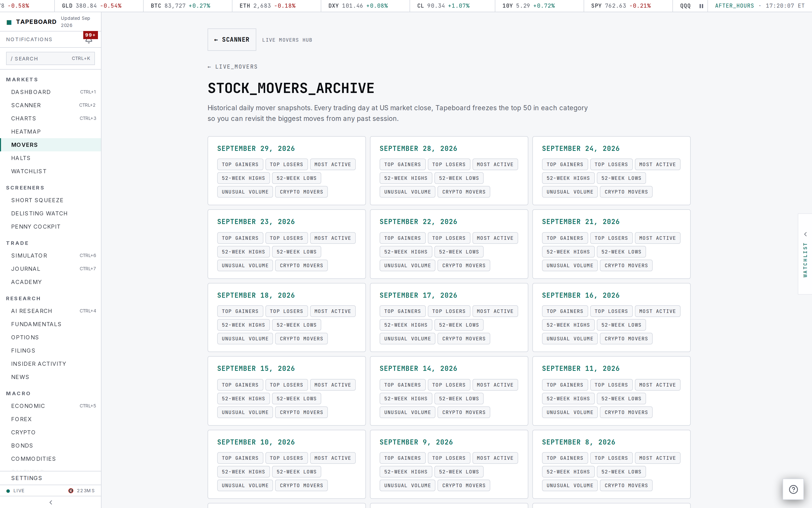Image resolution: width=812 pixels, height=508 pixels.
Task: Open Simulator in sidebar
Action: (x=51, y=255)
